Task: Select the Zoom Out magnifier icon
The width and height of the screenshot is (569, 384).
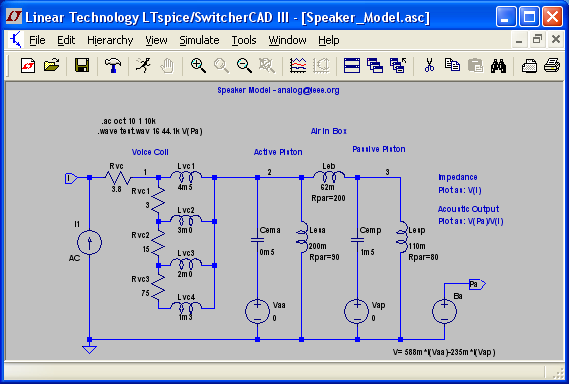Action: (x=244, y=66)
